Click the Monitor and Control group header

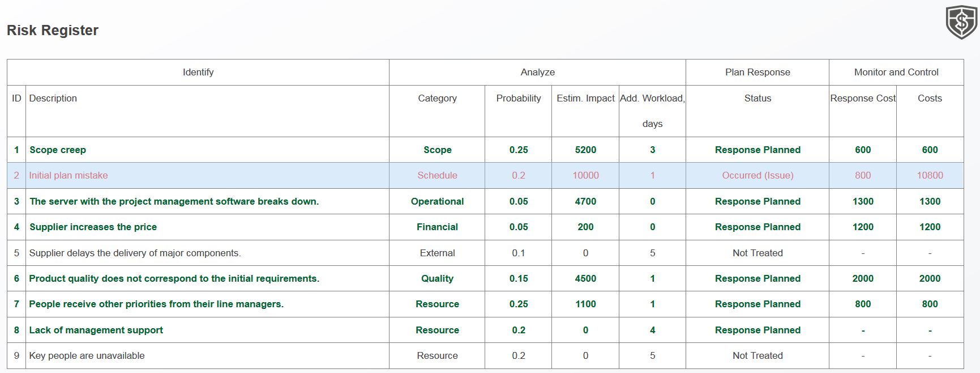(x=896, y=72)
